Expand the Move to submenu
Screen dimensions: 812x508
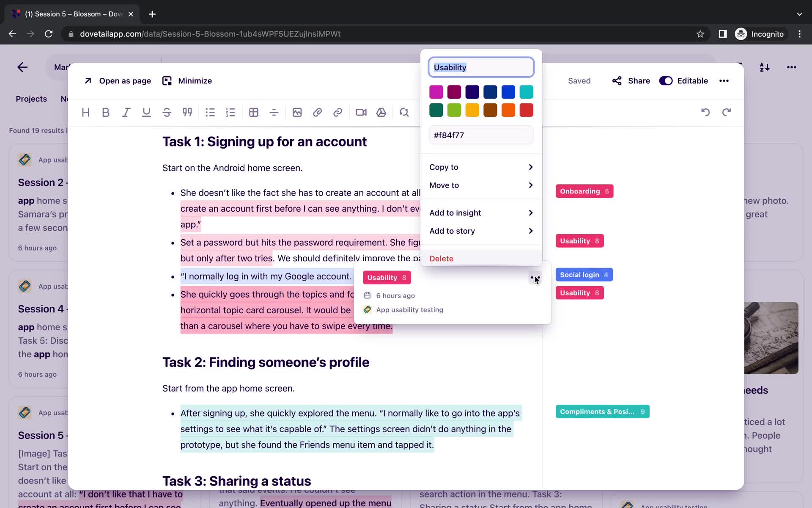point(480,185)
